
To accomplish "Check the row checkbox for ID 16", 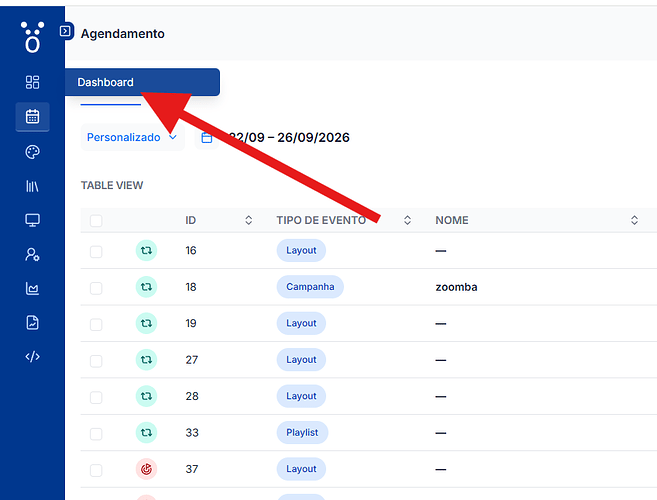I will pyautogui.click(x=96, y=251).
